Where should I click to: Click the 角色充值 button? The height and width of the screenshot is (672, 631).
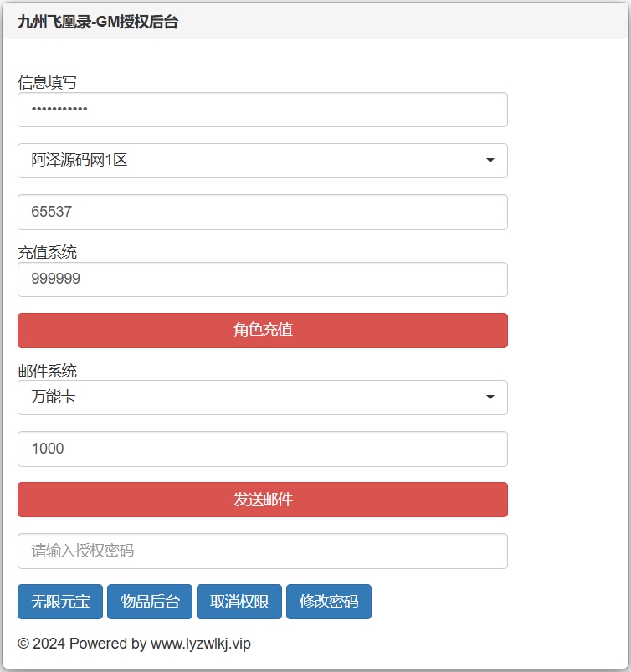[262, 331]
